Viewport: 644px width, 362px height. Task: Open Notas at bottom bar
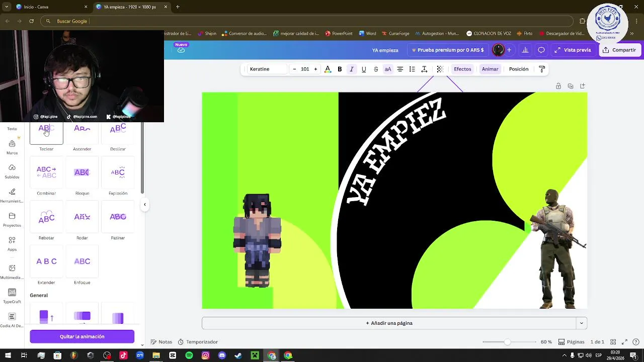[162, 342]
